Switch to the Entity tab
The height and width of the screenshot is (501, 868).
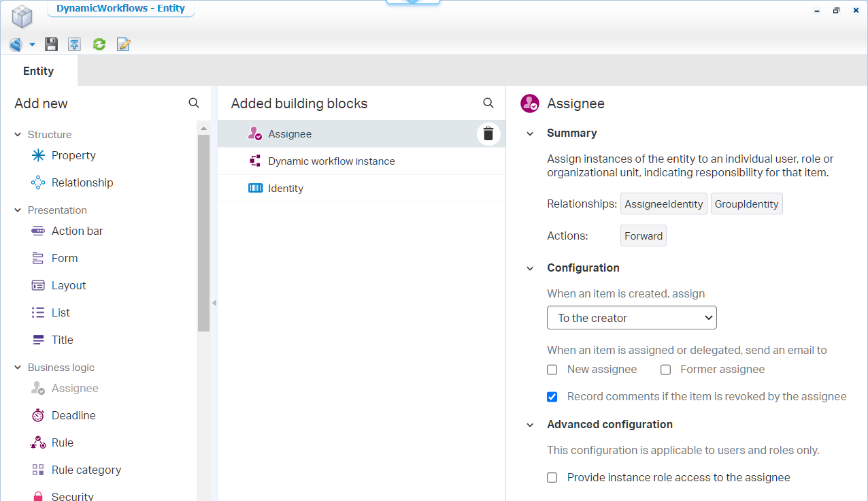coord(39,71)
